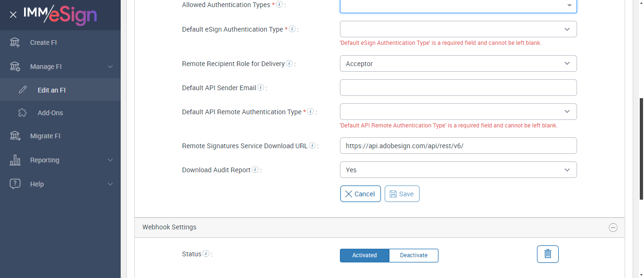Click the webhook delete trash icon
This screenshot has height=278, width=644.
[x=547, y=254]
